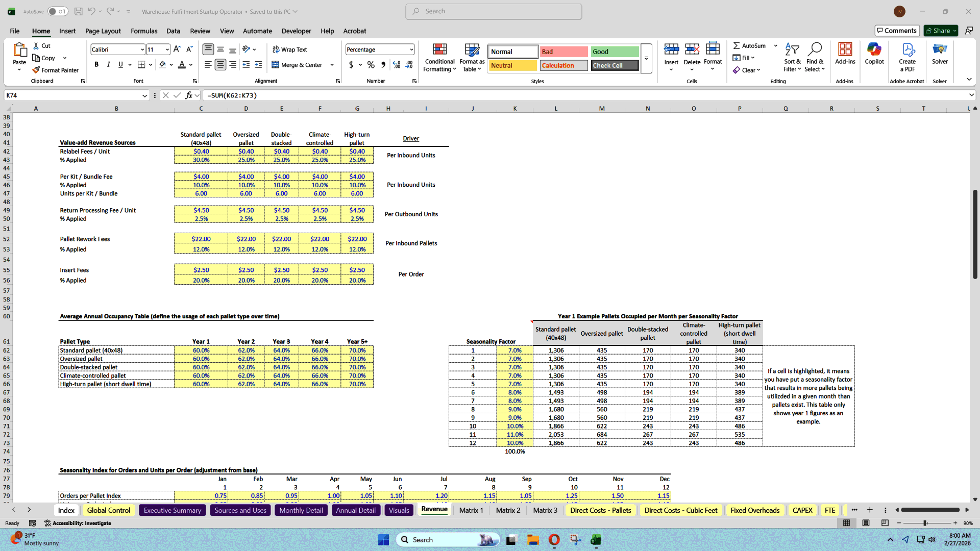Apply Merge & Center to selection
The image size is (980, 551).
pos(299,65)
